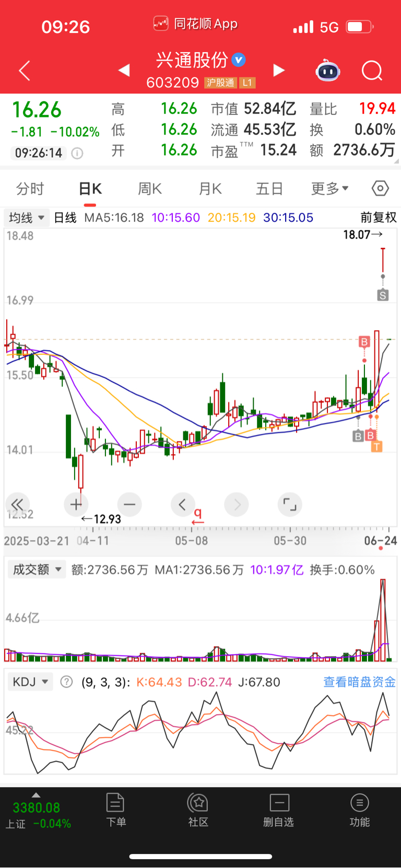Open 社区 community icon
This screenshot has width=401, height=868.
pos(198,810)
